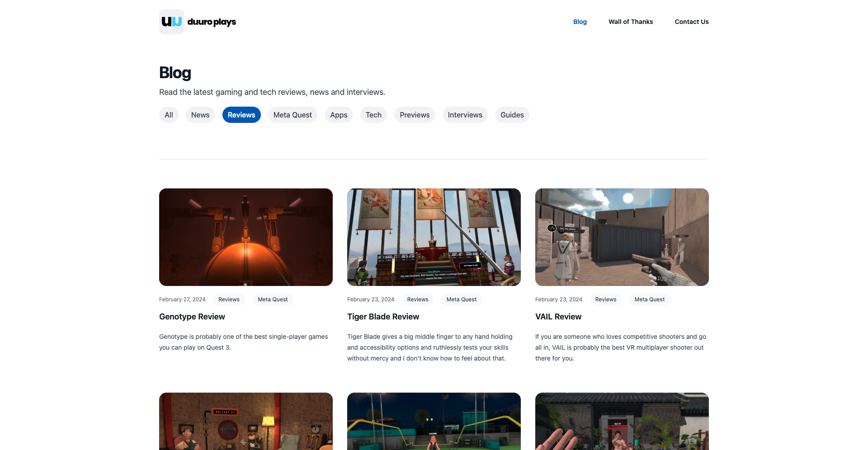This screenshot has height=450, width=868.
Task: Filter posts by Meta Quest category
Action: (x=292, y=115)
